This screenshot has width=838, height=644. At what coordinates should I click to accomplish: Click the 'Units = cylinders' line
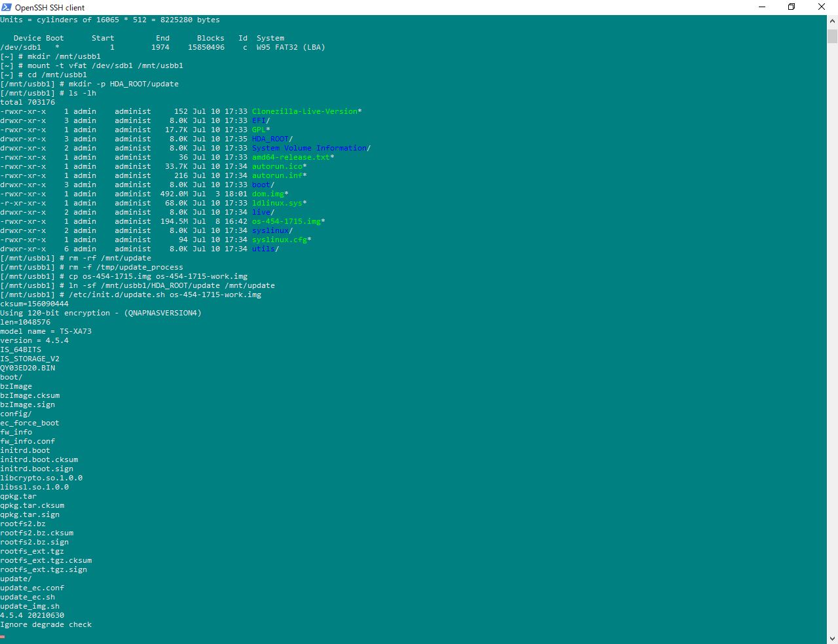[x=110, y=20]
